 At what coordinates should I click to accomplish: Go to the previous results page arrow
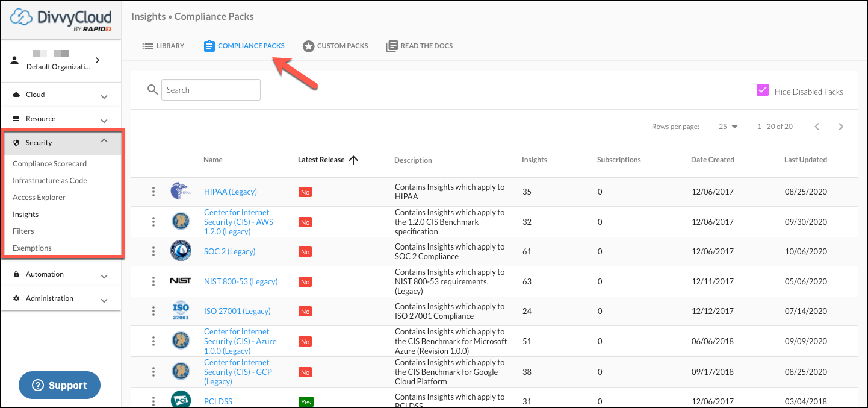817,127
